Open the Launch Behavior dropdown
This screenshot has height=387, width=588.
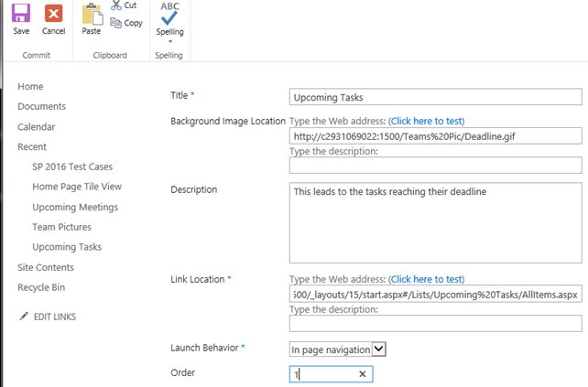[x=380, y=349]
